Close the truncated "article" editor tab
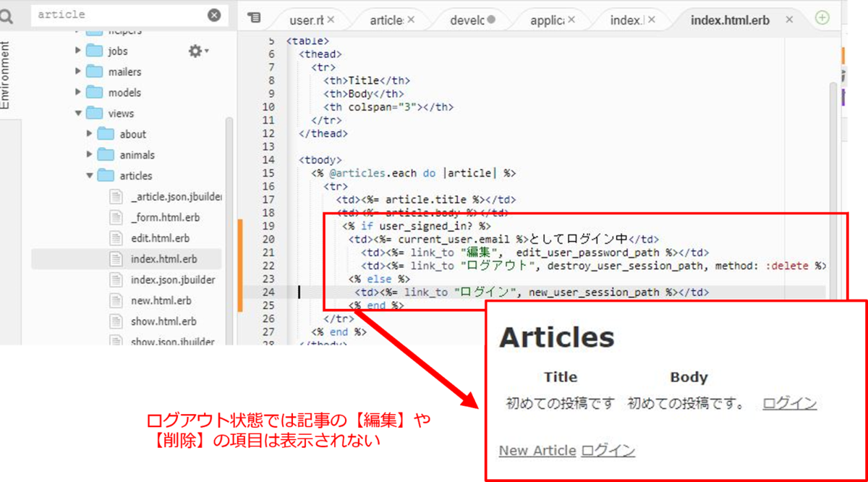868x482 pixels. point(412,20)
